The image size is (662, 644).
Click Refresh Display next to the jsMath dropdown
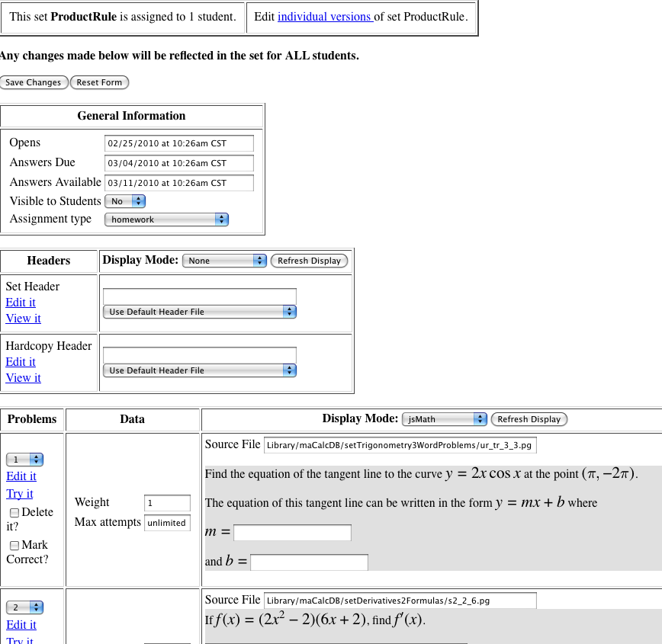(x=529, y=419)
